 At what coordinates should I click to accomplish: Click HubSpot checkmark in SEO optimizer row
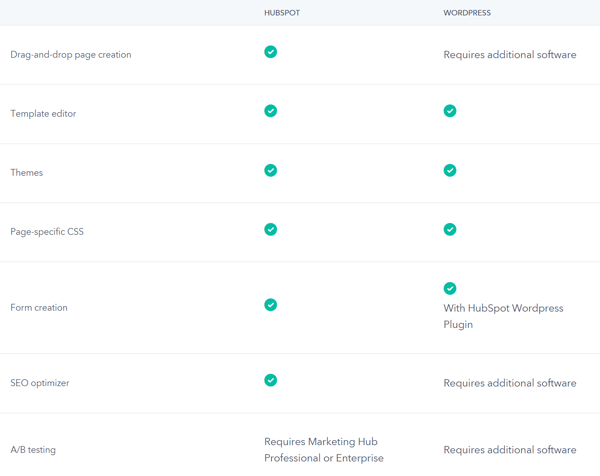click(271, 380)
